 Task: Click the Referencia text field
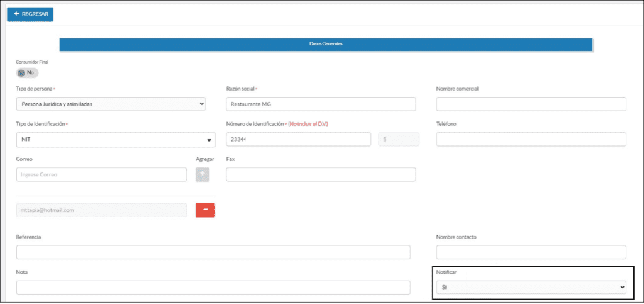213,252
